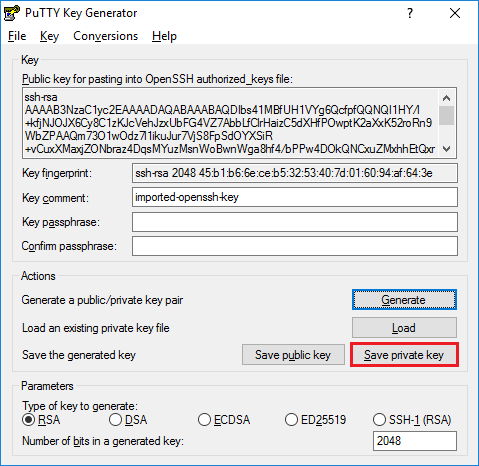Click the Generate button

coord(404,300)
